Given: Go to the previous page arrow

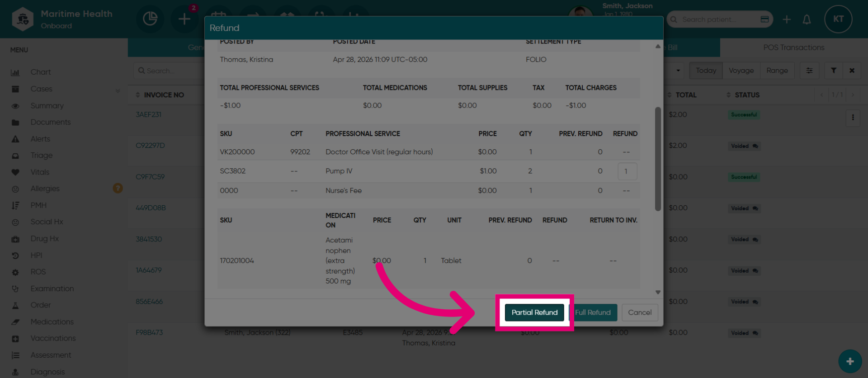Looking at the screenshot, I should coord(821,95).
